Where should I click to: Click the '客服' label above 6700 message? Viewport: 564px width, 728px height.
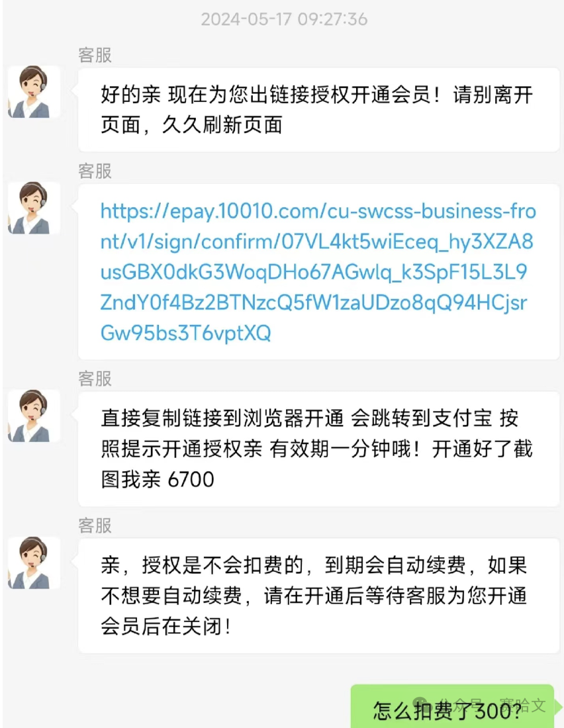[x=95, y=379]
